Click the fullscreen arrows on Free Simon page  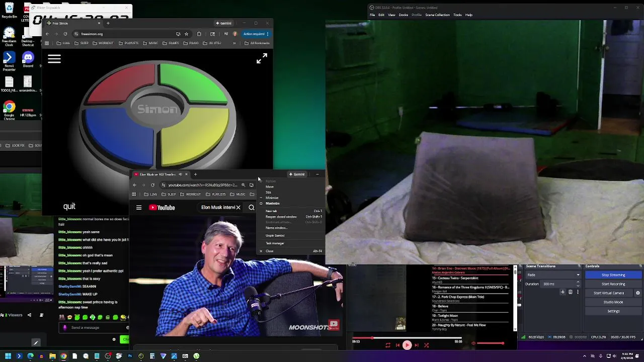(x=262, y=59)
